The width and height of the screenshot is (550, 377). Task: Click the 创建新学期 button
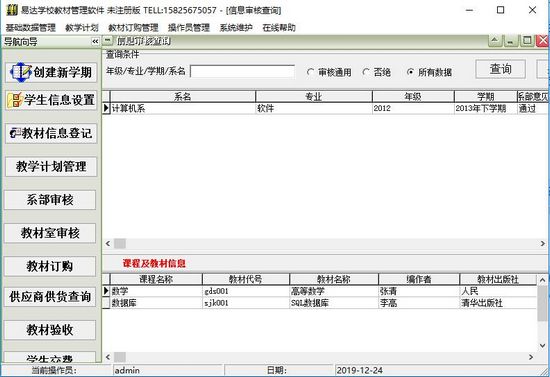point(51,72)
